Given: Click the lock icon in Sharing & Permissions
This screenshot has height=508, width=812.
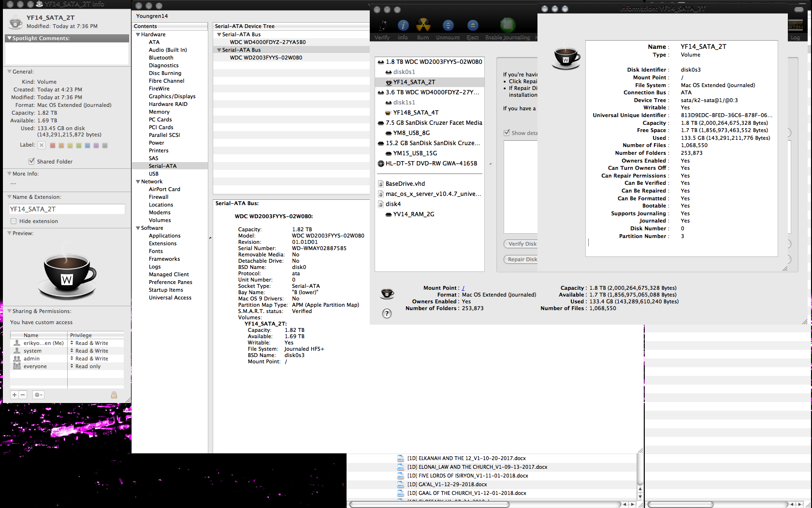Looking at the screenshot, I should tap(114, 395).
